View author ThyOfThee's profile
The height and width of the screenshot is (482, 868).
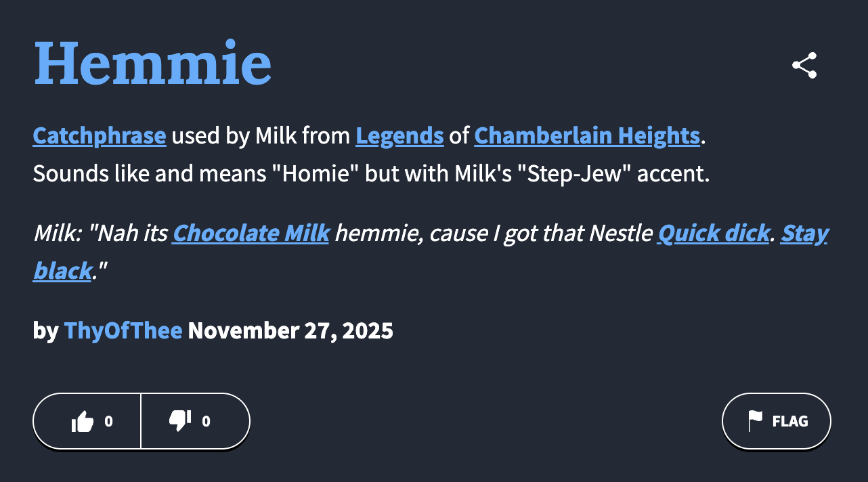click(123, 331)
